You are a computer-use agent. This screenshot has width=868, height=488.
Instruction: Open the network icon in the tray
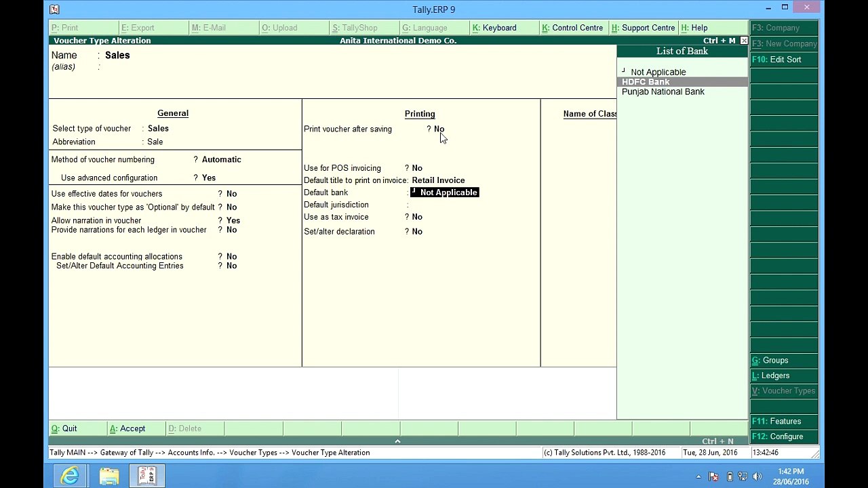[x=743, y=476]
